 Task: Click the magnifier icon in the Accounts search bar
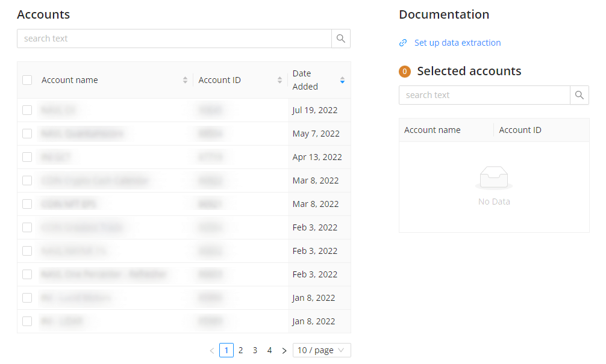(x=341, y=38)
